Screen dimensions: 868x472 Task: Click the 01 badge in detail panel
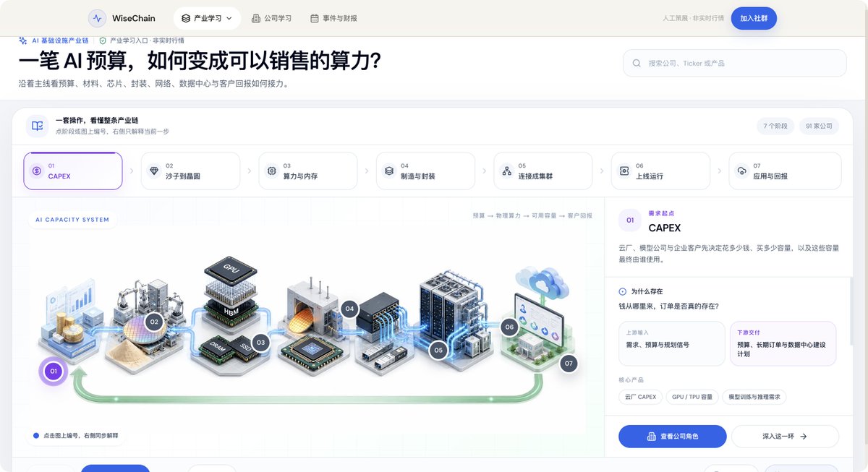(x=629, y=220)
